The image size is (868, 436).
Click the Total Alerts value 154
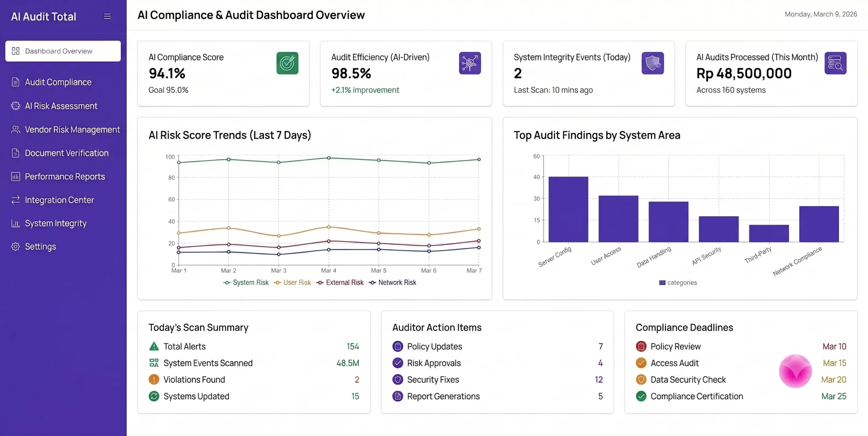click(x=353, y=346)
